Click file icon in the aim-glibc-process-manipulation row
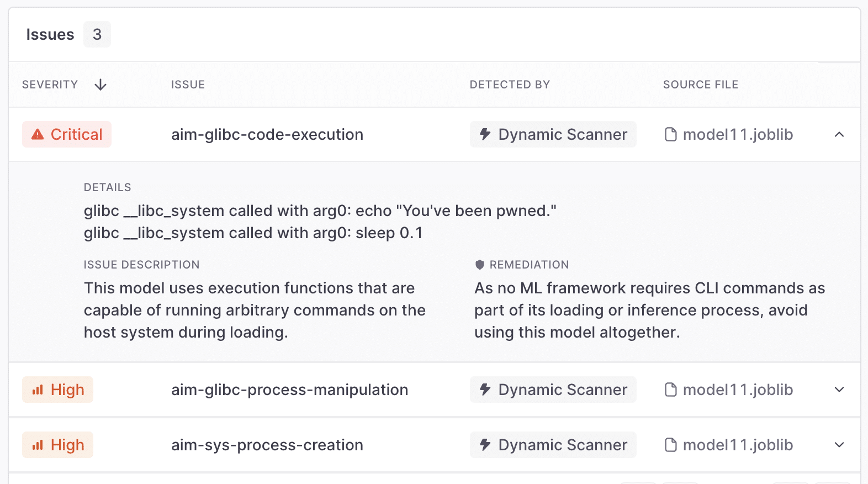Viewport: 868px width, 484px height. 671,390
